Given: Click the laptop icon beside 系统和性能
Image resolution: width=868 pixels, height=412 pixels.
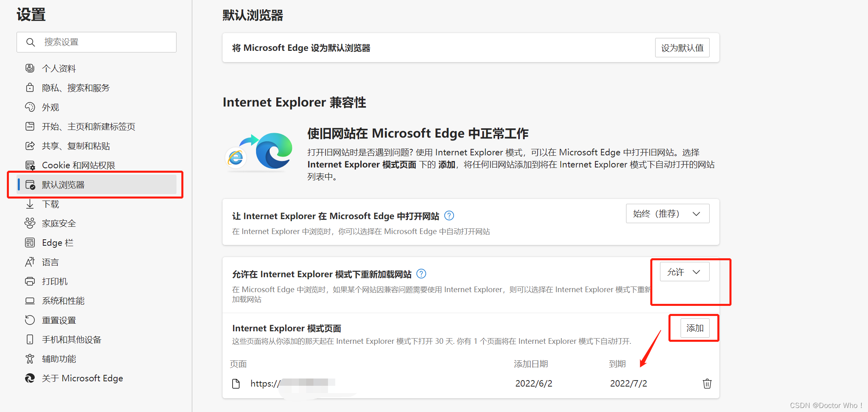Looking at the screenshot, I should click(x=30, y=301).
